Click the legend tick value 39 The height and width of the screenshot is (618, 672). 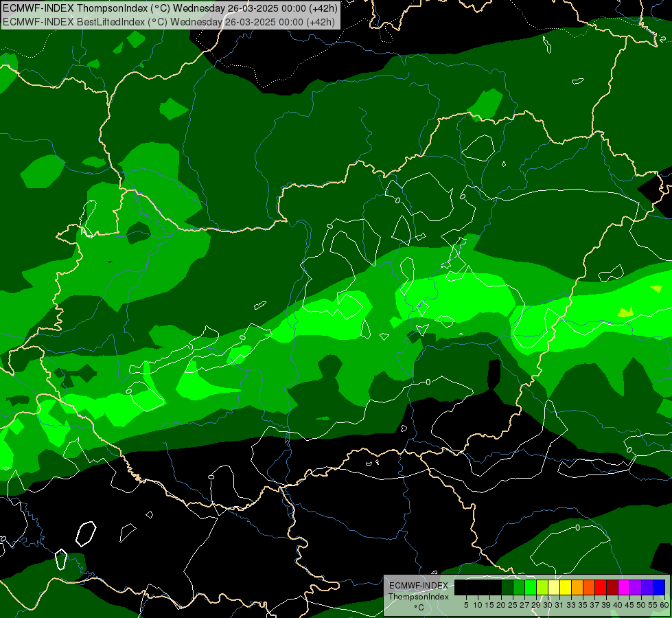tap(606, 605)
